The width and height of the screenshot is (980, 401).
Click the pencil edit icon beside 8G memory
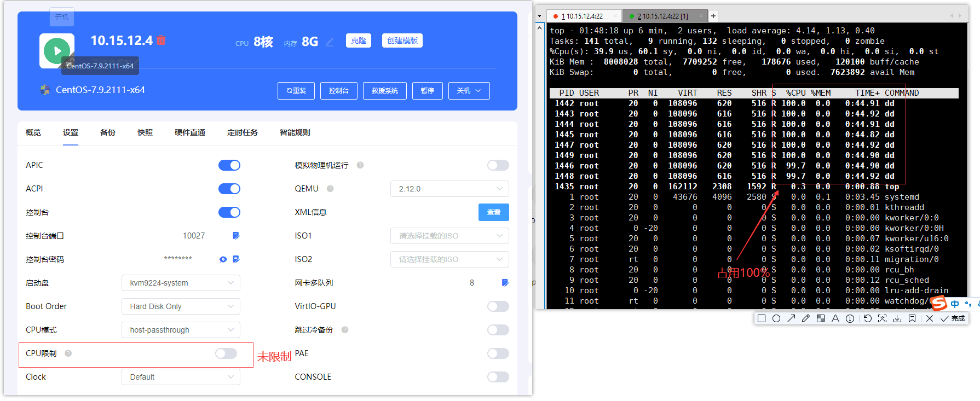click(x=330, y=42)
